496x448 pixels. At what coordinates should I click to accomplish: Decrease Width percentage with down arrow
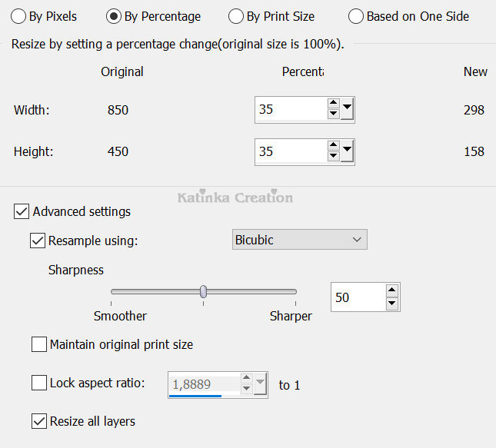(x=333, y=115)
